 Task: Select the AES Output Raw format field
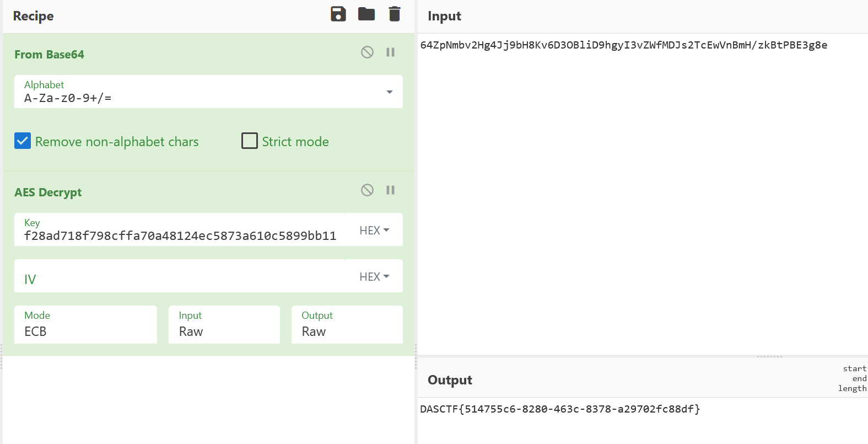[x=347, y=325]
